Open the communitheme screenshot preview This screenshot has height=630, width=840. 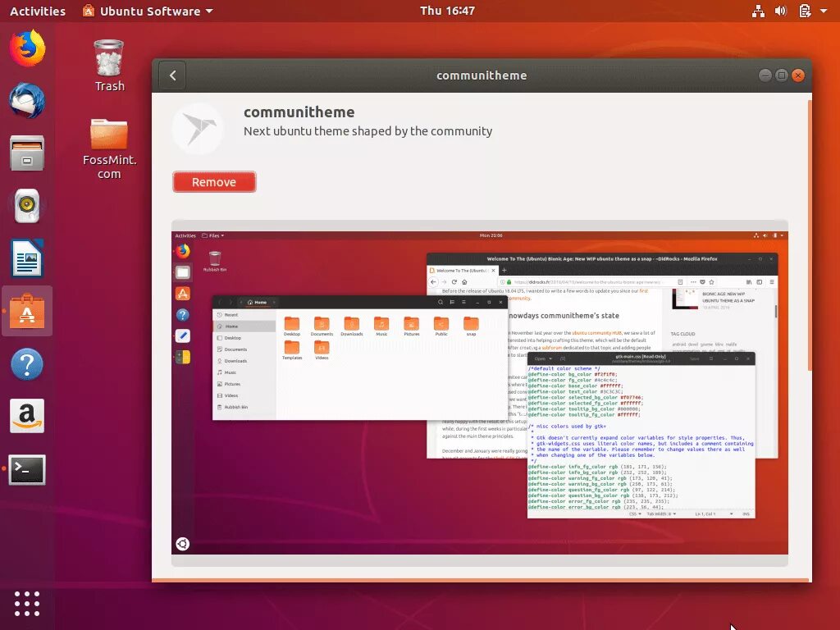click(479, 393)
